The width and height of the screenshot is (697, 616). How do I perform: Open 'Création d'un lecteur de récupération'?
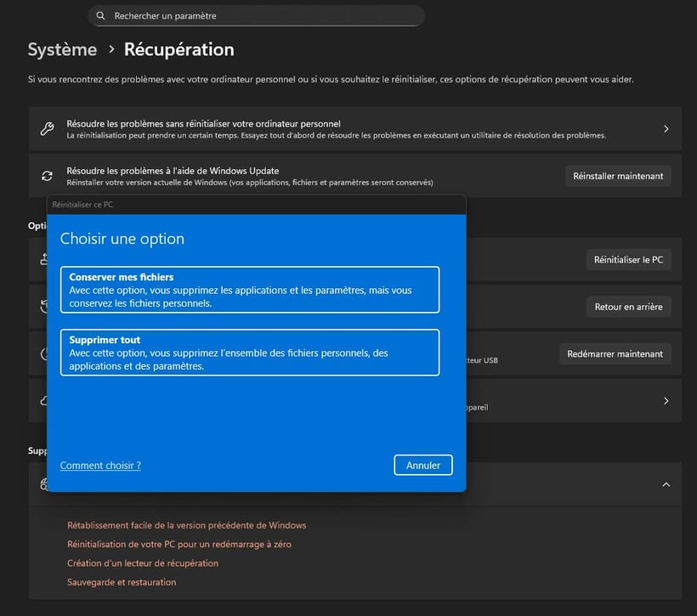tap(142, 562)
